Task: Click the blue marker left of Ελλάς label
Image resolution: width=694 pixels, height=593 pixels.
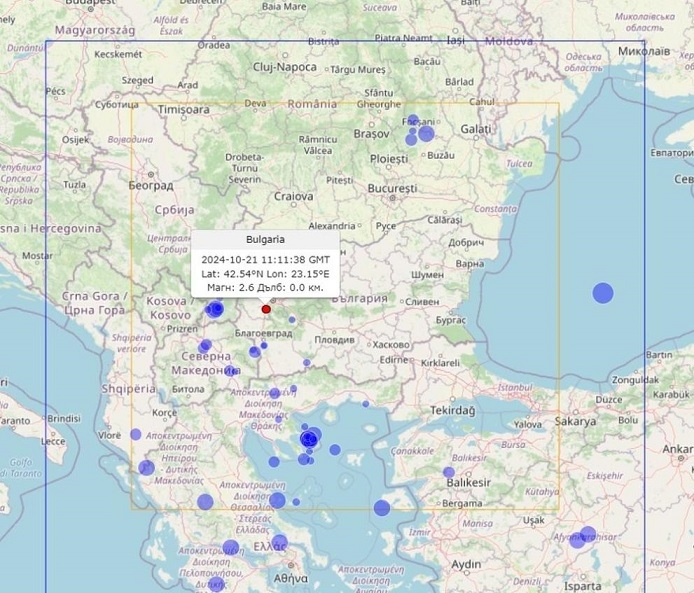Action: [x=231, y=548]
